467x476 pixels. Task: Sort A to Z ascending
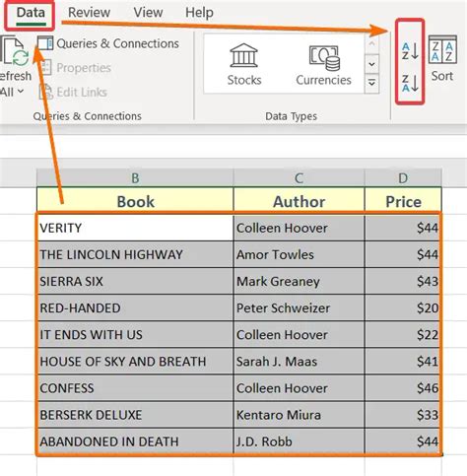click(410, 51)
